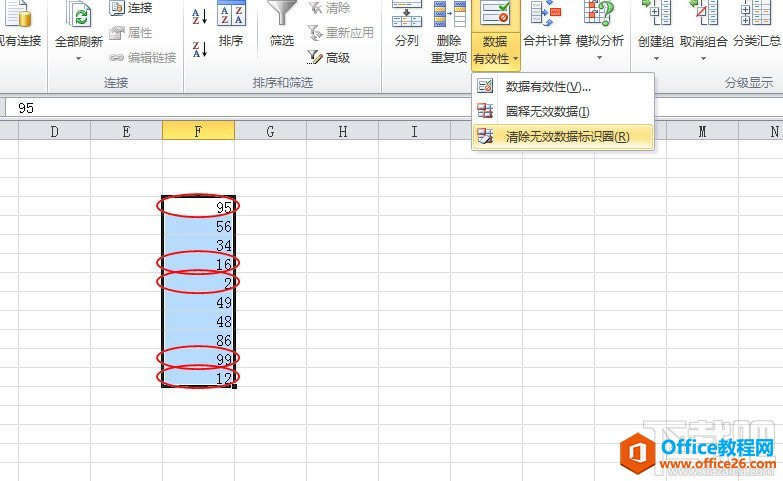Image resolution: width=783 pixels, height=481 pixels.
Task: Click cell containing 95
Action: [x=198, y=206]
